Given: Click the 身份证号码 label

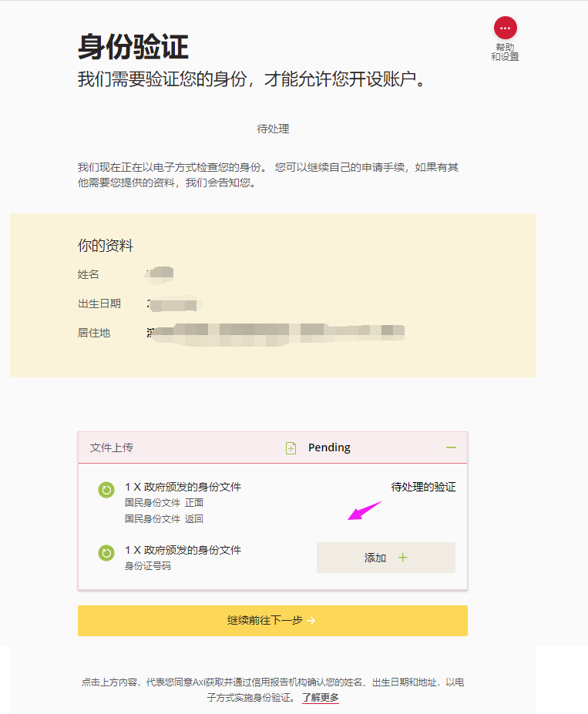Looking at the screenshot, I should point(148,566).
